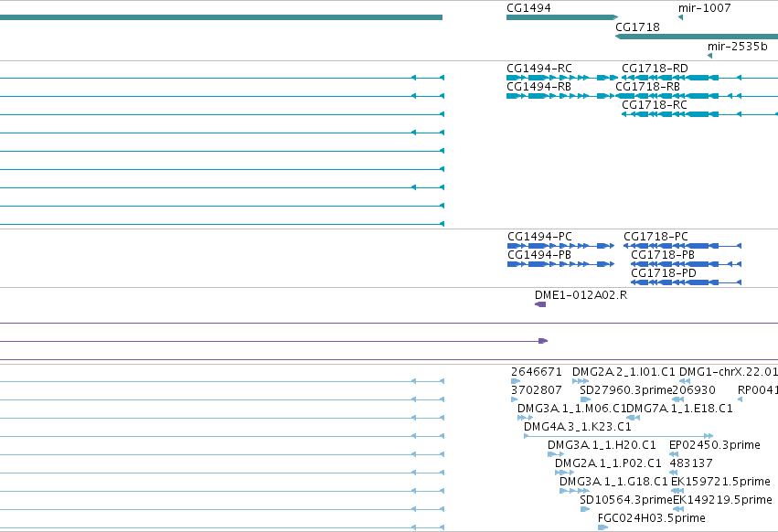Viewport: 778px width, 532px height.
Task: Click transcript CG1718-RD glyph
Action: click(x=699, y=78)
